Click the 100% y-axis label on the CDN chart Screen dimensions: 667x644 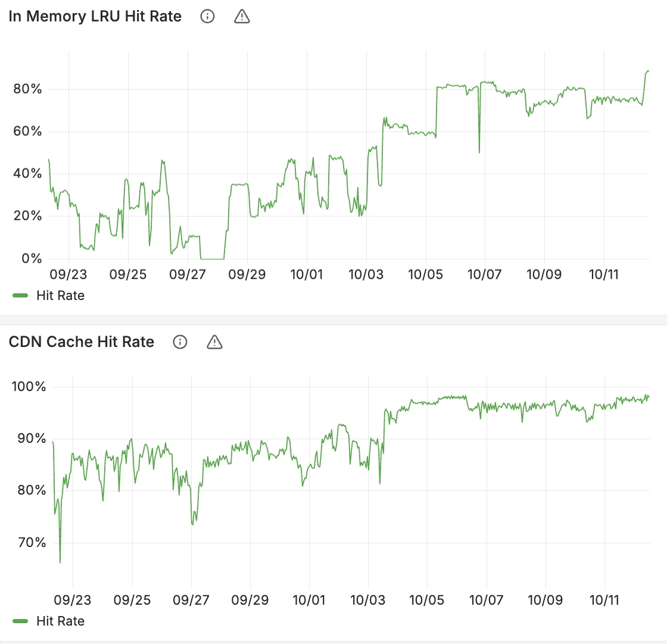point(29,387)
